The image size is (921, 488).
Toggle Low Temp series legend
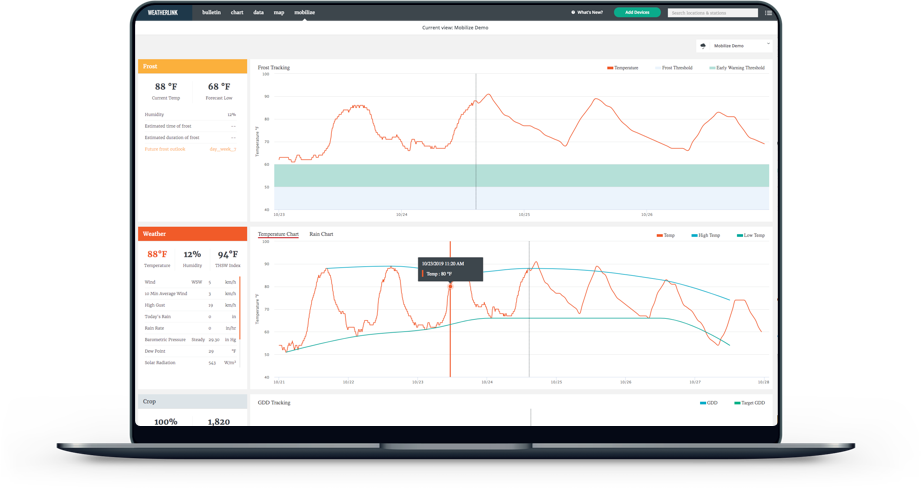[751, 235]
